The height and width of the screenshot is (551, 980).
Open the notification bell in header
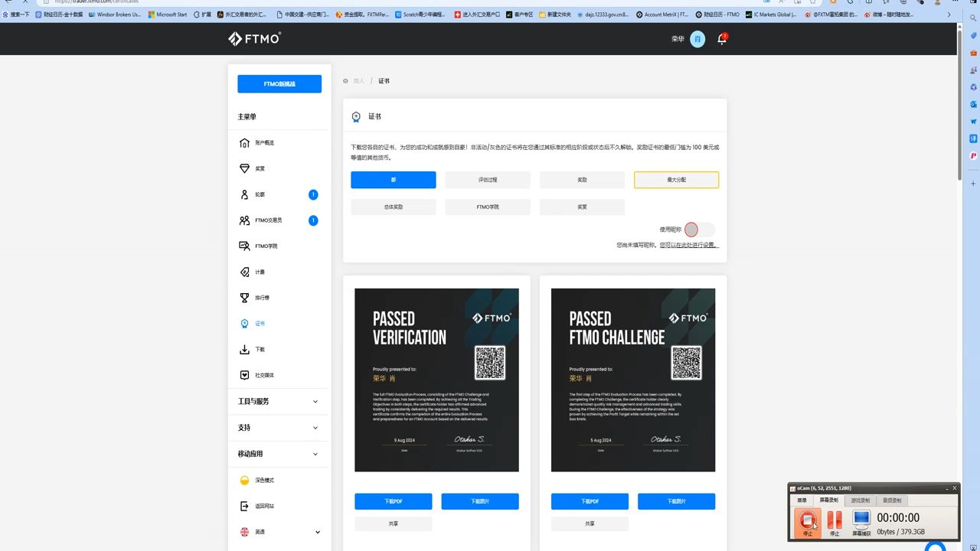(721, 39)
